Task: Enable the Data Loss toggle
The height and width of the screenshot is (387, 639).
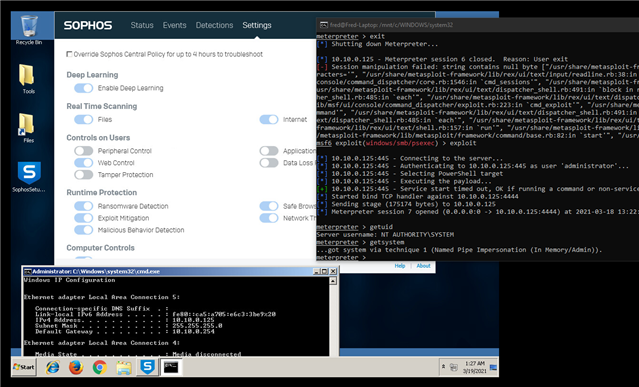Action: pyautogui.click(x=269, y=163)
